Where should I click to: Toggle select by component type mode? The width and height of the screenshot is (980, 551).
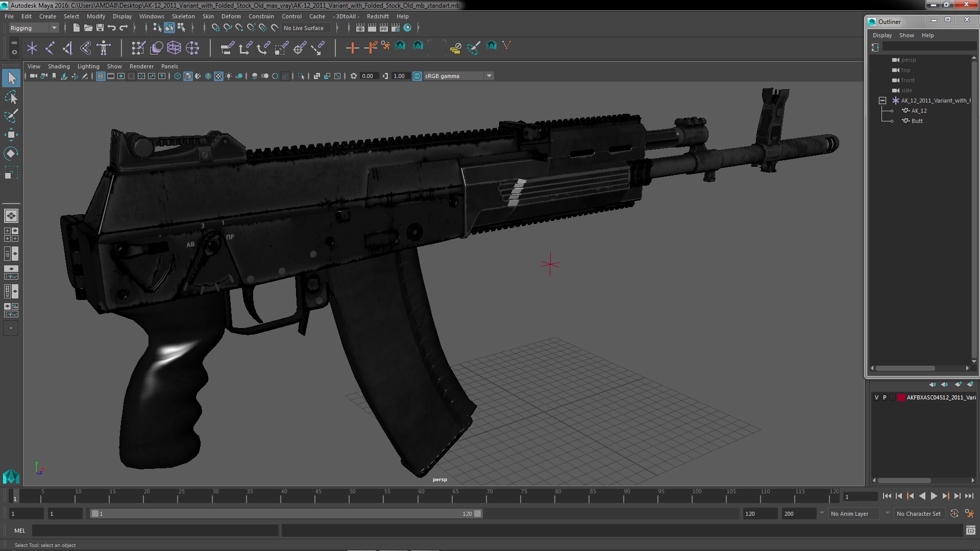[x=181, y=28]
